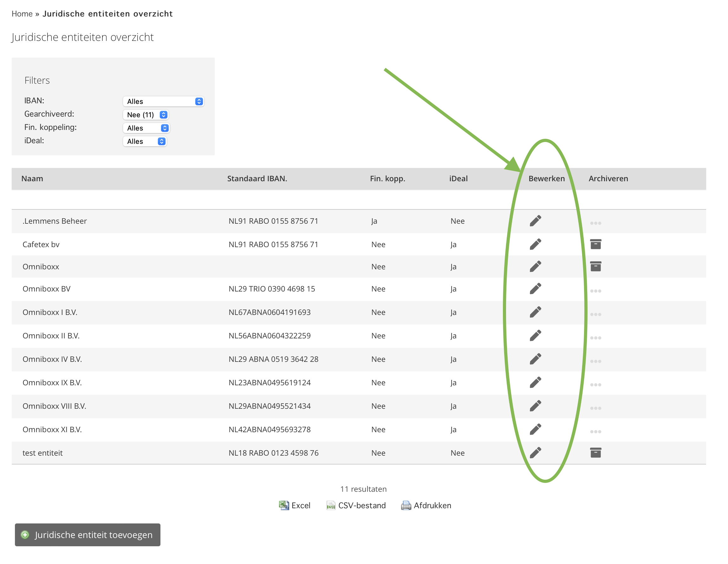728x564 pixels.
Task: Click Juridische entiteit toevoegen button
Action: click(x=87, y=535)
